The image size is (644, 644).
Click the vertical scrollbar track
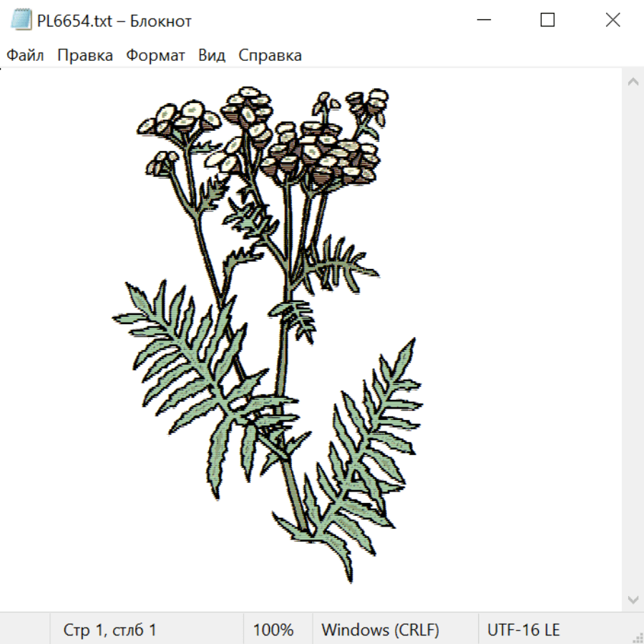point(633,340)
